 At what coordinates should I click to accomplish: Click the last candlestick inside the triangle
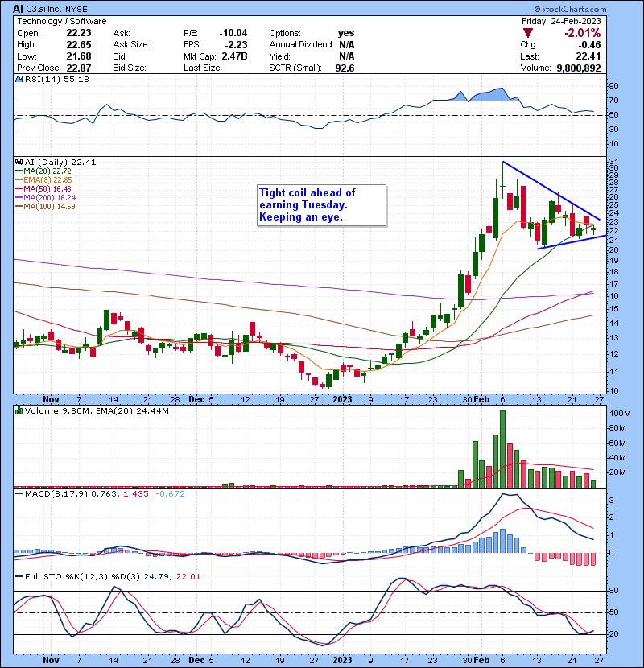coord(593,229)
